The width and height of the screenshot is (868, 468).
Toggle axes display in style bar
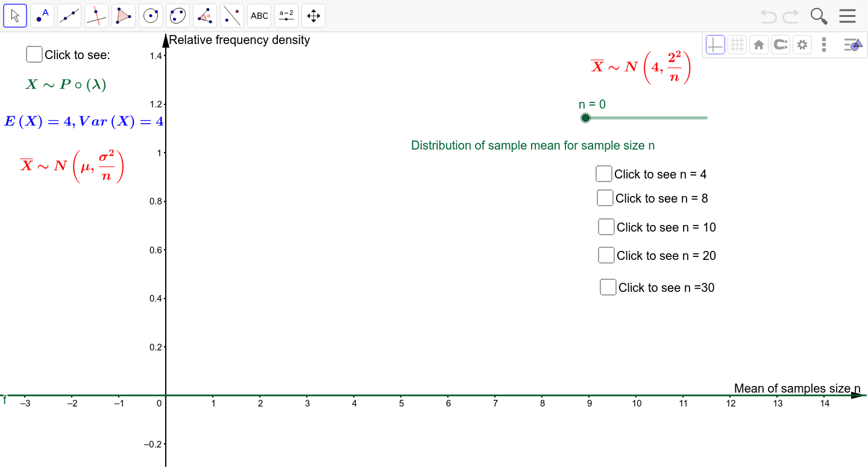[715, 45]
